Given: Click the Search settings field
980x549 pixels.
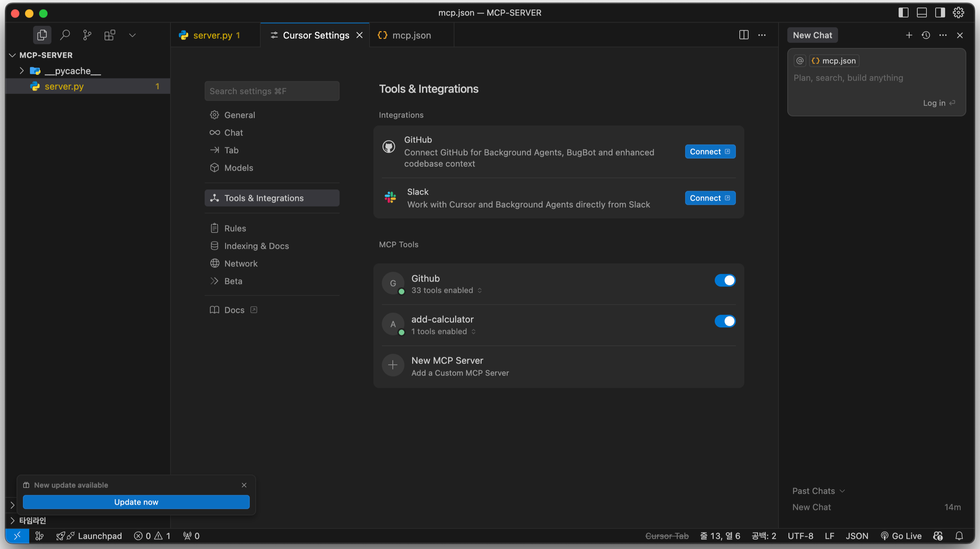Looking at the screenshot, I should coord(272,91).
